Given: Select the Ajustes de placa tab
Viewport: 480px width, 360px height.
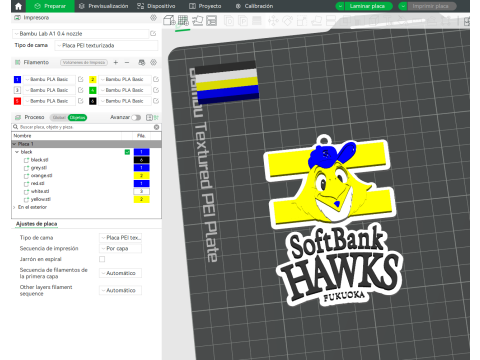Looking at the screenshot, I should pos(36,224).
